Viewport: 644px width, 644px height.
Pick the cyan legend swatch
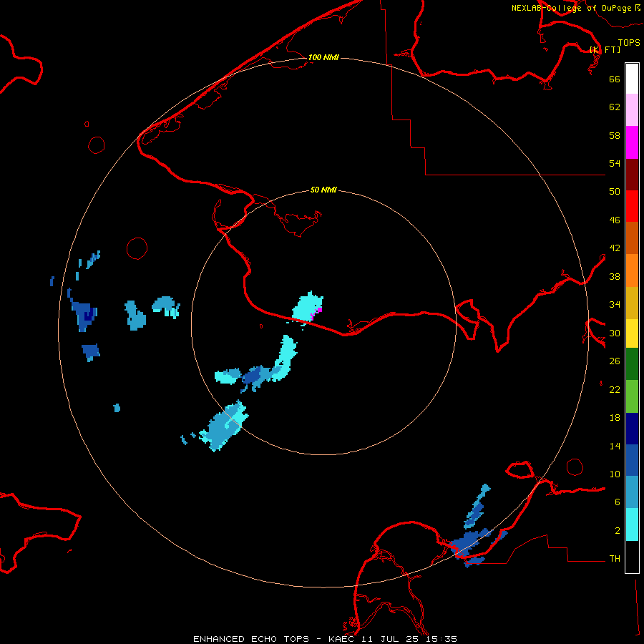(x=632, y=525)
